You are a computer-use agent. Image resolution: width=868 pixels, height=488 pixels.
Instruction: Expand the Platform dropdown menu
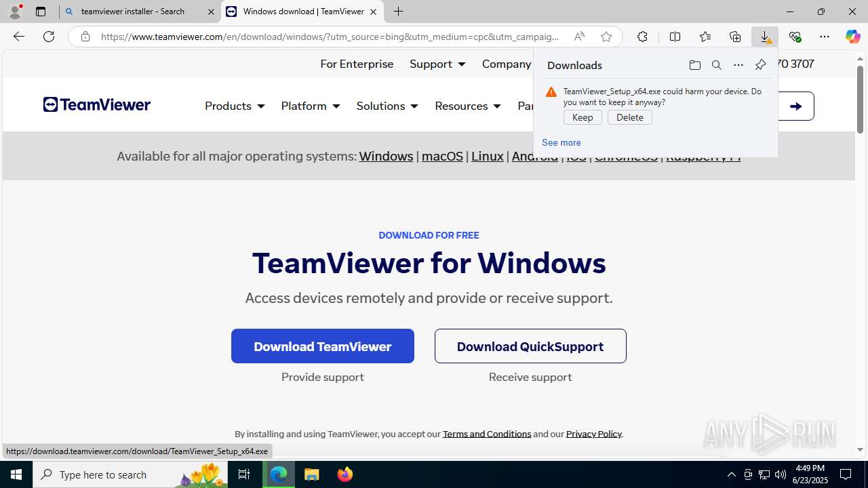[x=311, y=106]
